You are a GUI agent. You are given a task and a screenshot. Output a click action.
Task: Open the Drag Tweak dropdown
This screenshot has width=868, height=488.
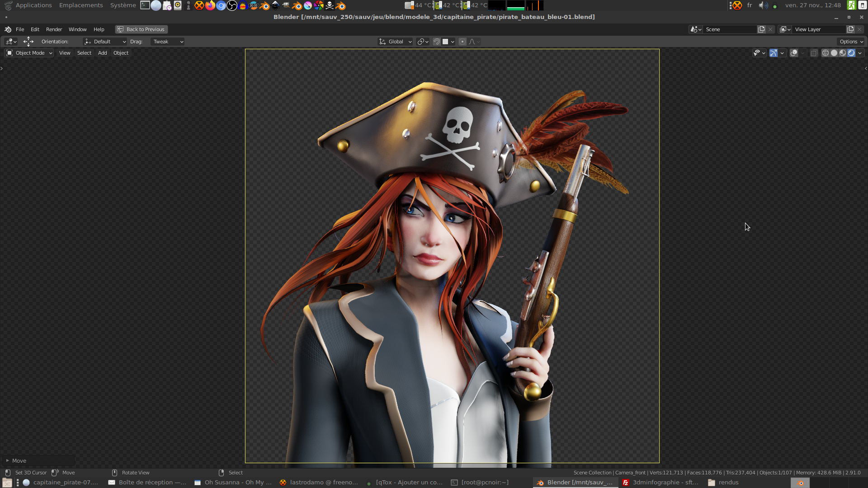(x=167, y=42)
